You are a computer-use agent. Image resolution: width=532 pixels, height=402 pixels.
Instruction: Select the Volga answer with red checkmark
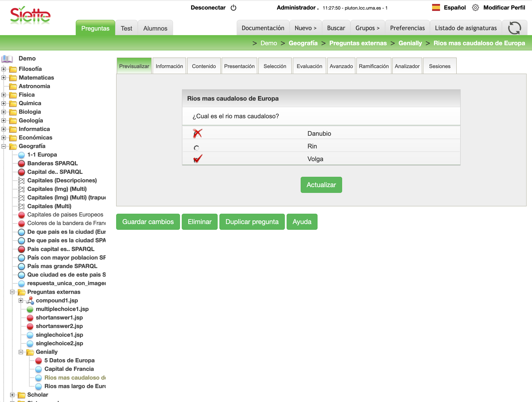tap(197, 159)
